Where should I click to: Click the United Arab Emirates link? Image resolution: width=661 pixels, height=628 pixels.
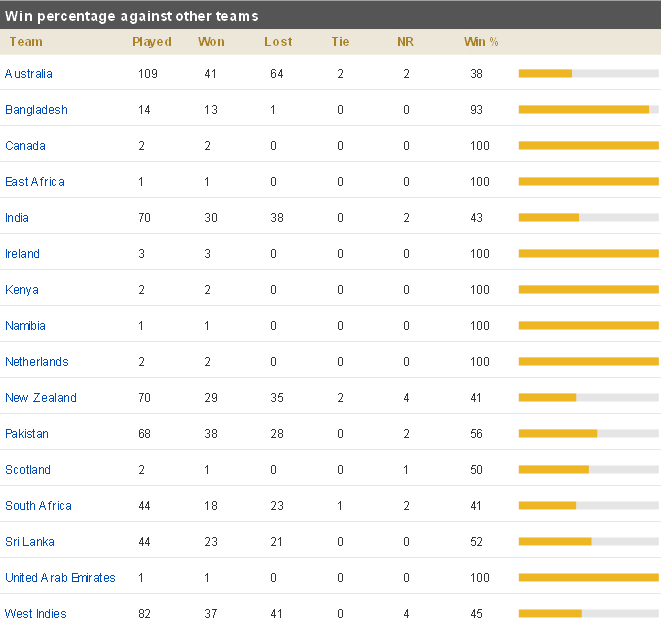coord(60,577)
